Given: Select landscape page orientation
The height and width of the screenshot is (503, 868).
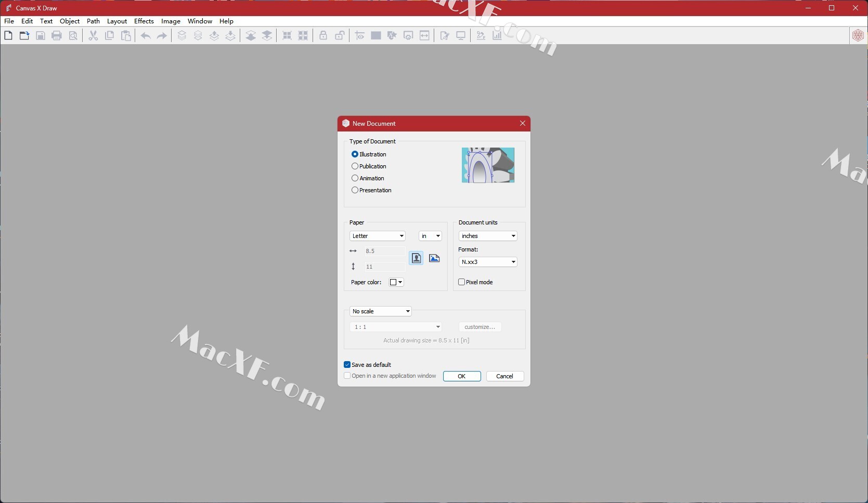Looking at the screenshot, I should (x=434, y=258).
